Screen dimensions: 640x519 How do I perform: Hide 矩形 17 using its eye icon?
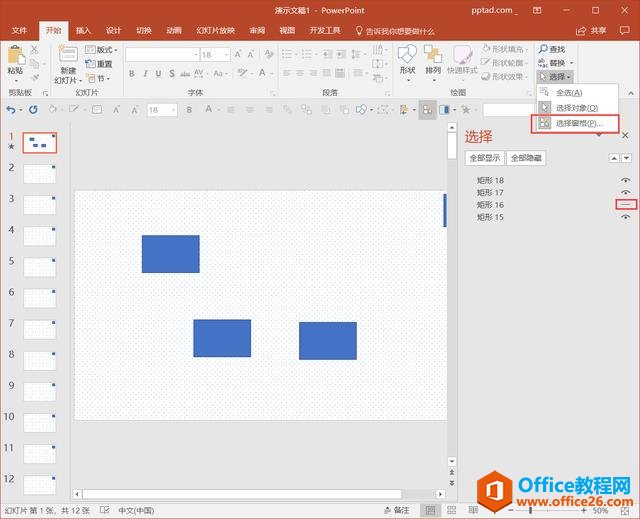pyautogui.click(x=625, y=192)
